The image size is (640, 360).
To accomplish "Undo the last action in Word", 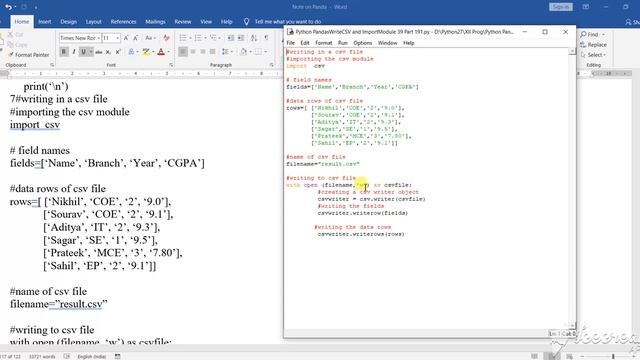I will (8, 7).
